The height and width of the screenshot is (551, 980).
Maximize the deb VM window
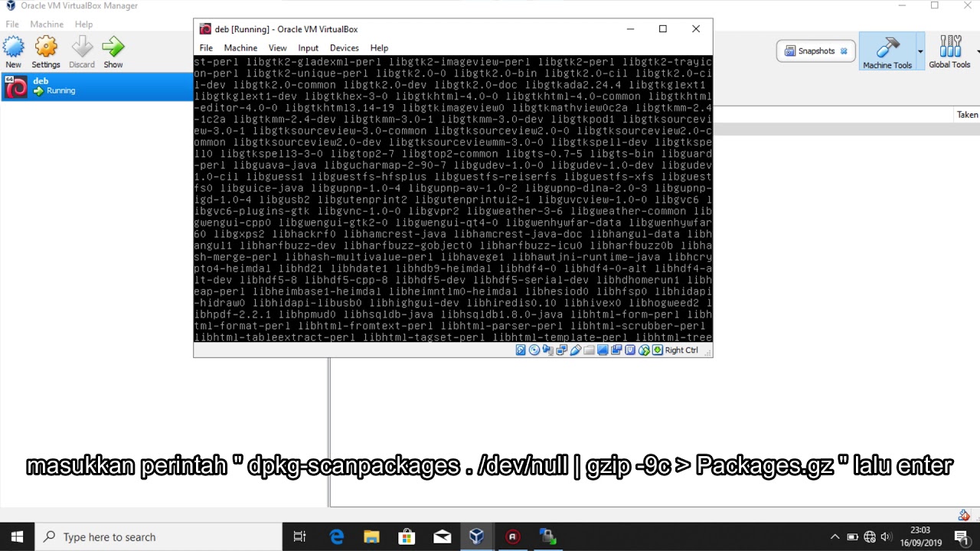663,29
